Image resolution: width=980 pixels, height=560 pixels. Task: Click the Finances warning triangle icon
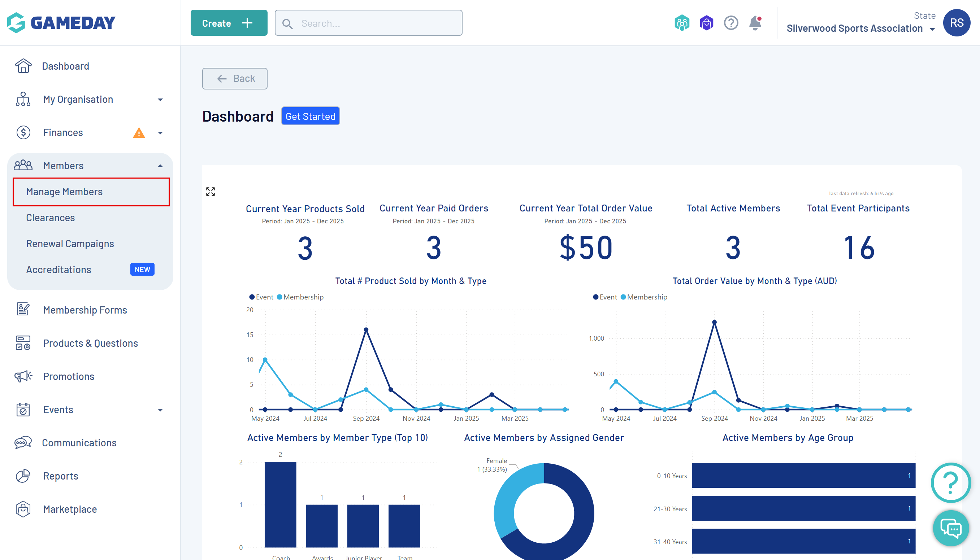click(139, 133)
